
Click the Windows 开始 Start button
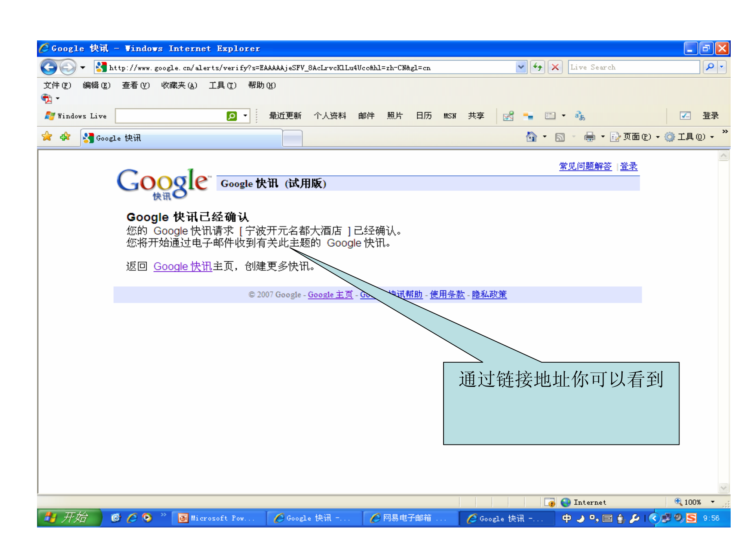69,518
